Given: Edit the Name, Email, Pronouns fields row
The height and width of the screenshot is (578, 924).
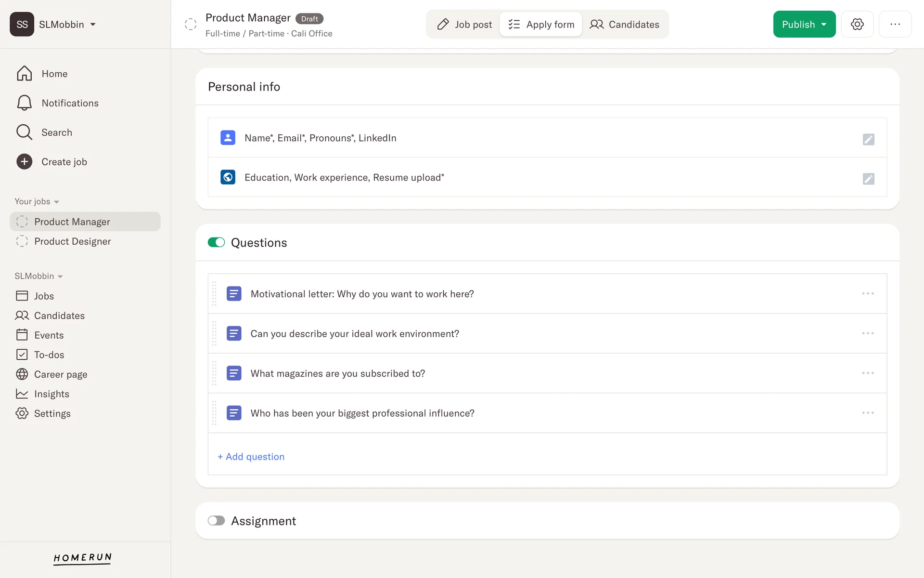Looking at the screenshot, I should click(x=868, y=139).
